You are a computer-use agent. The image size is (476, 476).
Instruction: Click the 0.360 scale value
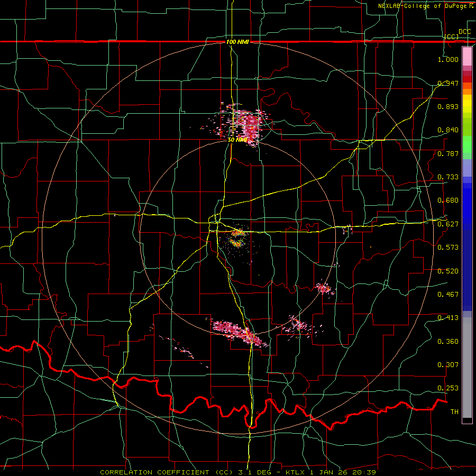(x=448, y=341)
